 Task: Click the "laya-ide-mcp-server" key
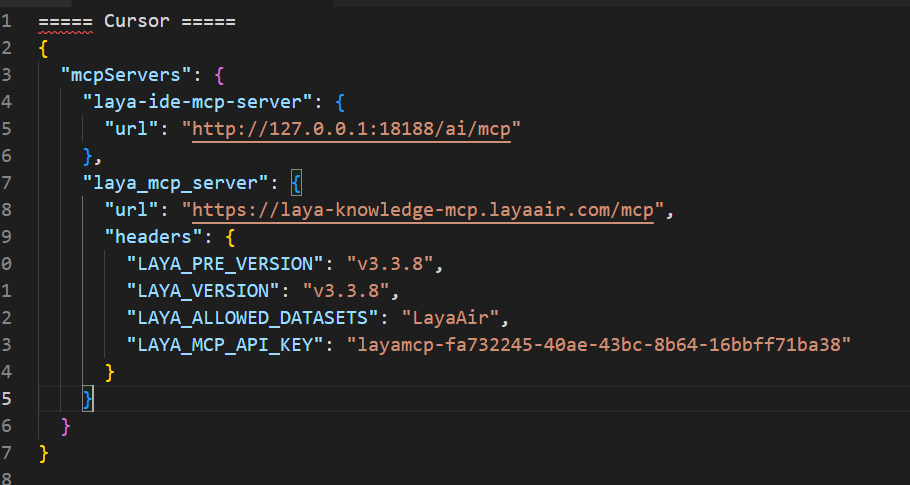[197, 102]
